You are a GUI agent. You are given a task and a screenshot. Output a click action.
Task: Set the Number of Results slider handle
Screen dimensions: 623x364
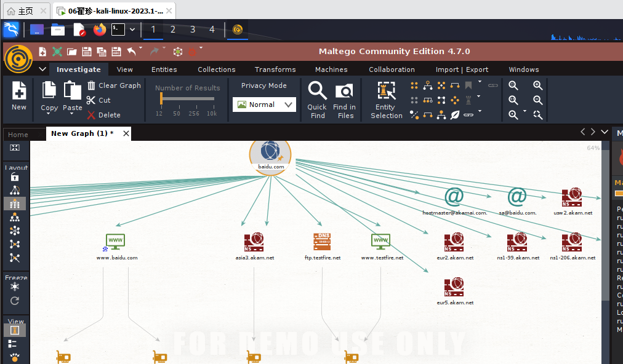pyautogui.click(x=161, y=98)
